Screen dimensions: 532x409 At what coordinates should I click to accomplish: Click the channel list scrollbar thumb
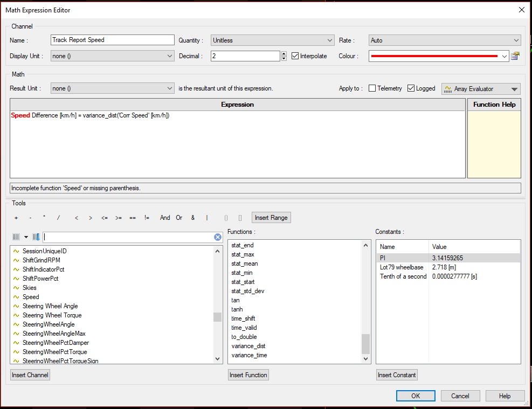pos(217,317)
